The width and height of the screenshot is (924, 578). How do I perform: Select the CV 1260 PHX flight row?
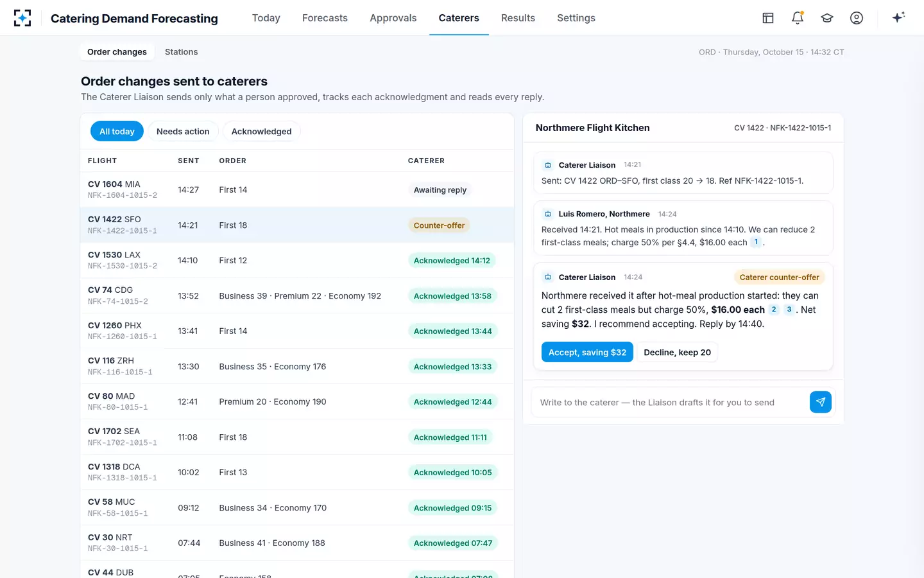tap(297, 331)
